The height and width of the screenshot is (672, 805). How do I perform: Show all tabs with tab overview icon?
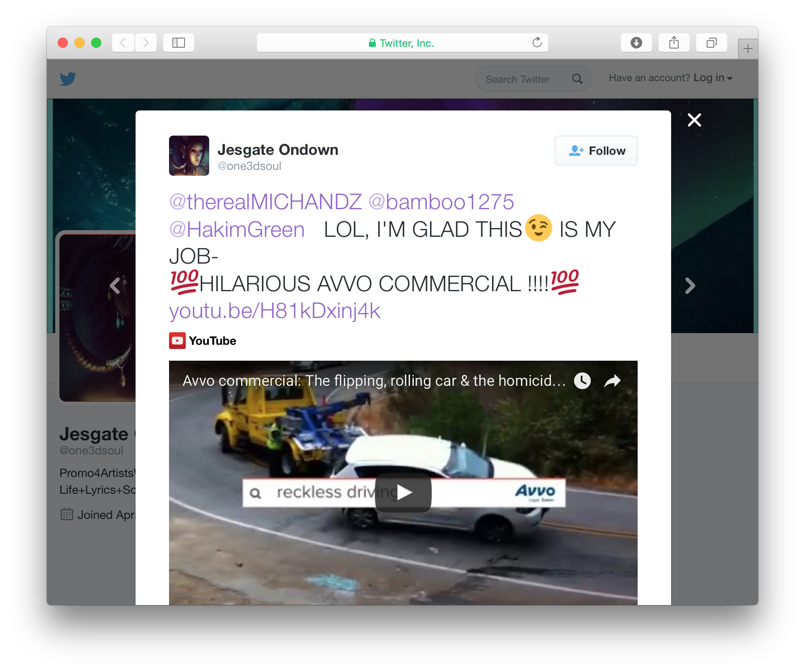[x=711, y=43]
